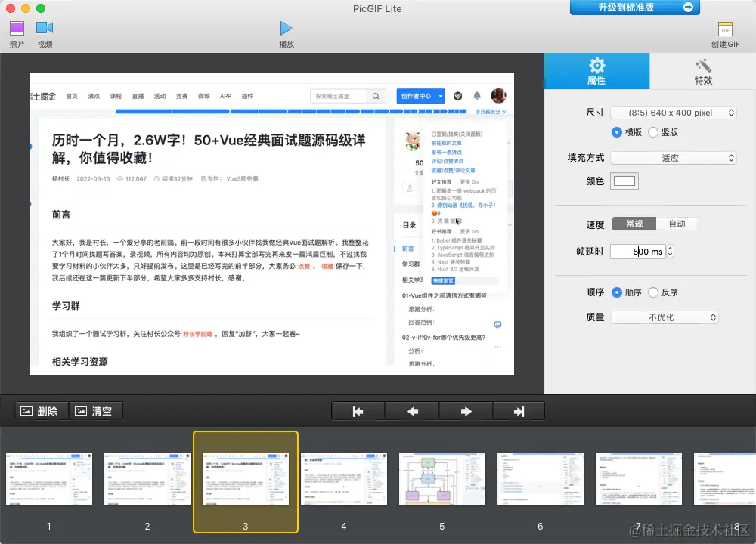756x544 pixels.
Task: Click the clear all frames (清空) button
Action: [96, 411]
